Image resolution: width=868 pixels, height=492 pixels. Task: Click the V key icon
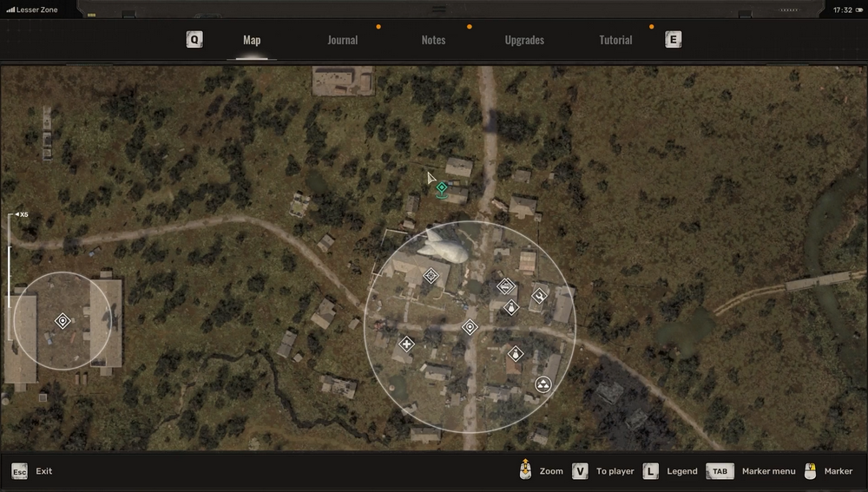coord(580,471)
